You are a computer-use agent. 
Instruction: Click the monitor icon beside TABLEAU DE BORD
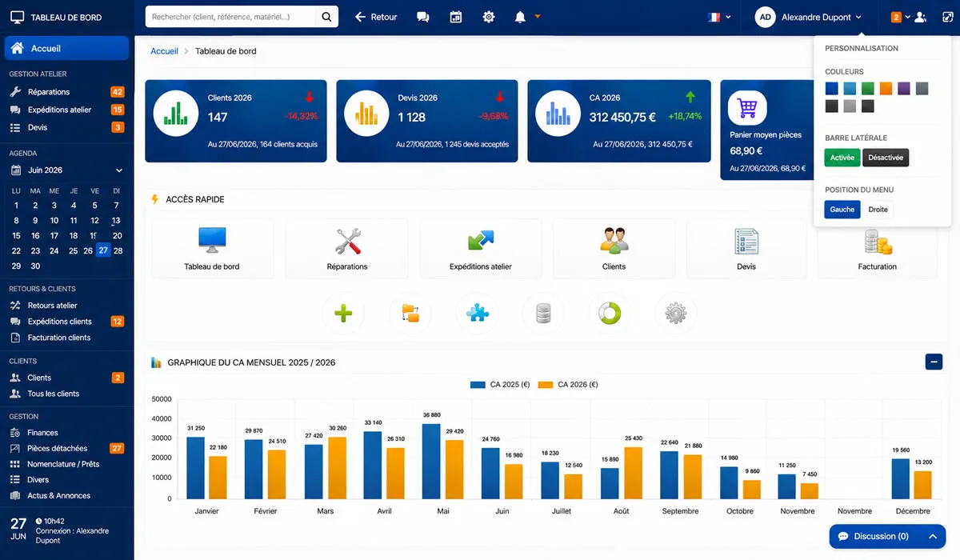point(17,17)
